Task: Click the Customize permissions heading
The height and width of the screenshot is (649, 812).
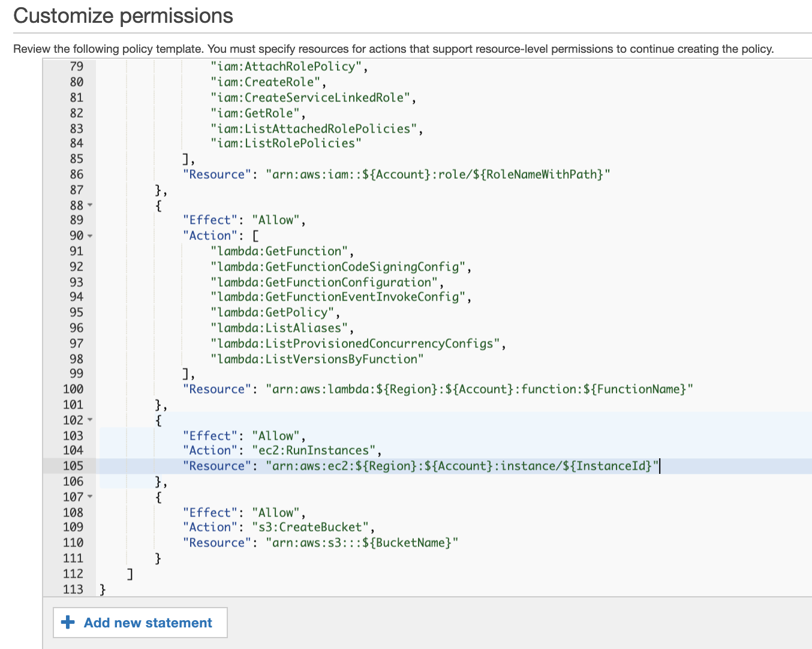Action: click(x=123, y=16)
